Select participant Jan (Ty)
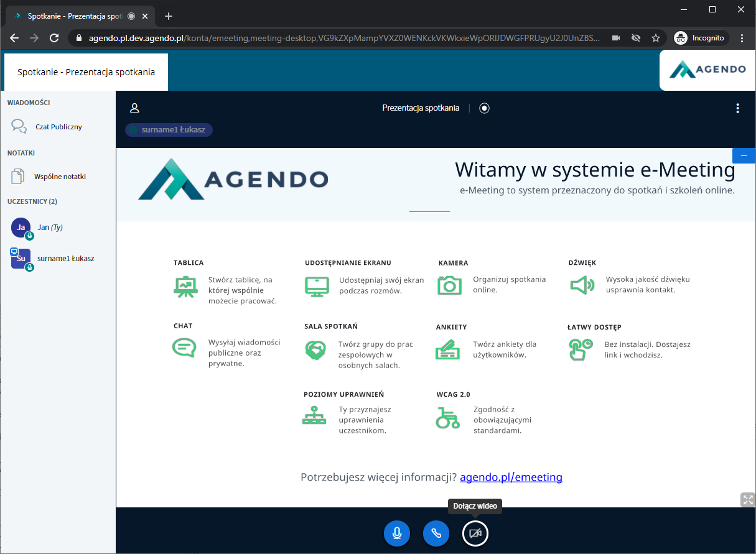Viewport: 756px width, 554px height. 50,228
